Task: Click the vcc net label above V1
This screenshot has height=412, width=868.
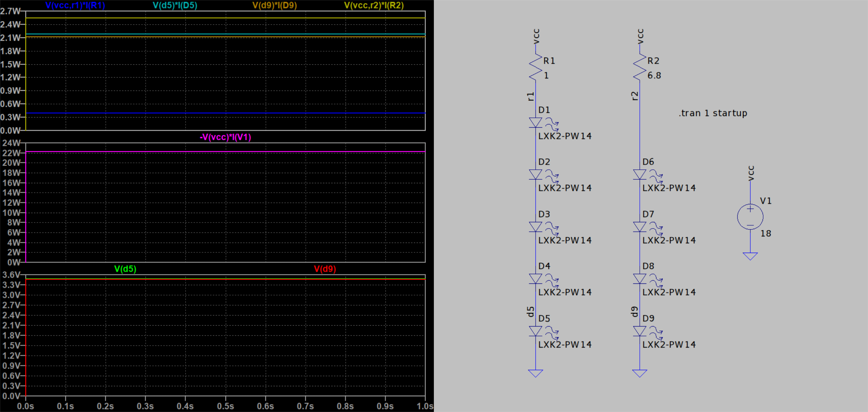Action: click(751, 173)
